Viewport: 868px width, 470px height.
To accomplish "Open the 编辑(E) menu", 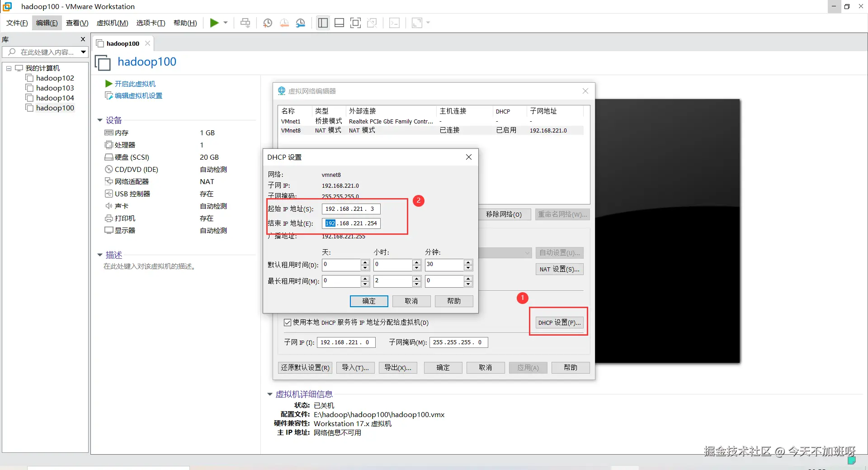I will tap(47, 23).
